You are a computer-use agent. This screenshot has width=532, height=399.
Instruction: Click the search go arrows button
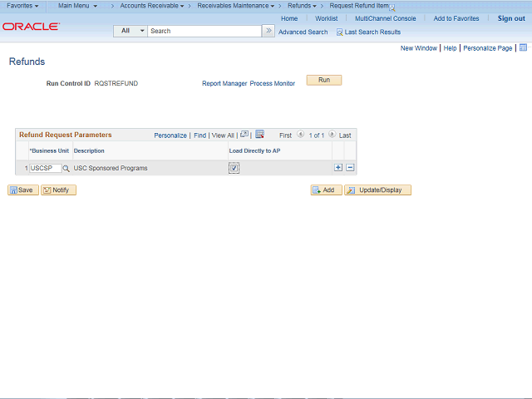[268, 31]
